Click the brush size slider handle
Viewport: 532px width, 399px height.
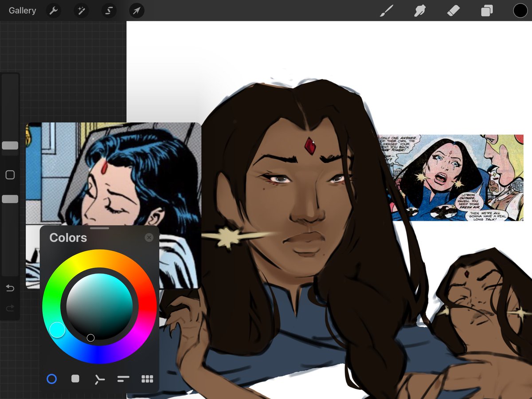pos(10,145)
